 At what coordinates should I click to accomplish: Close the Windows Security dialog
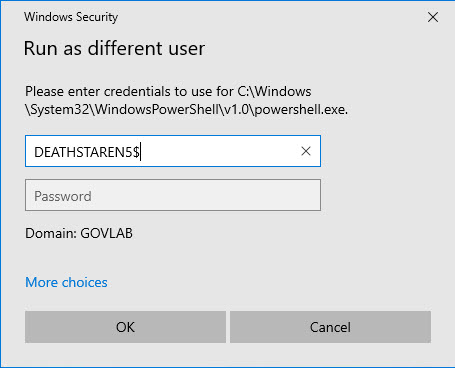pyautogui.click(x=433, y=17)
